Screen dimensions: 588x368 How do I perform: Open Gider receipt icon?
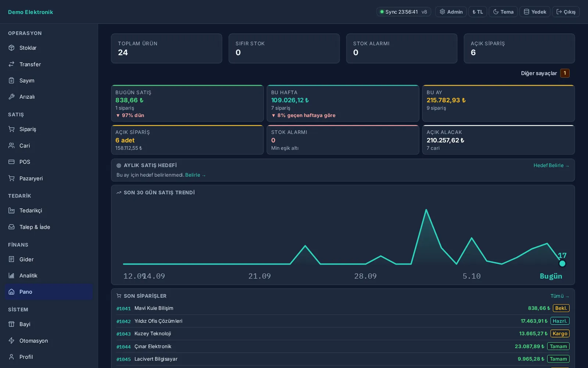(11, 259)
